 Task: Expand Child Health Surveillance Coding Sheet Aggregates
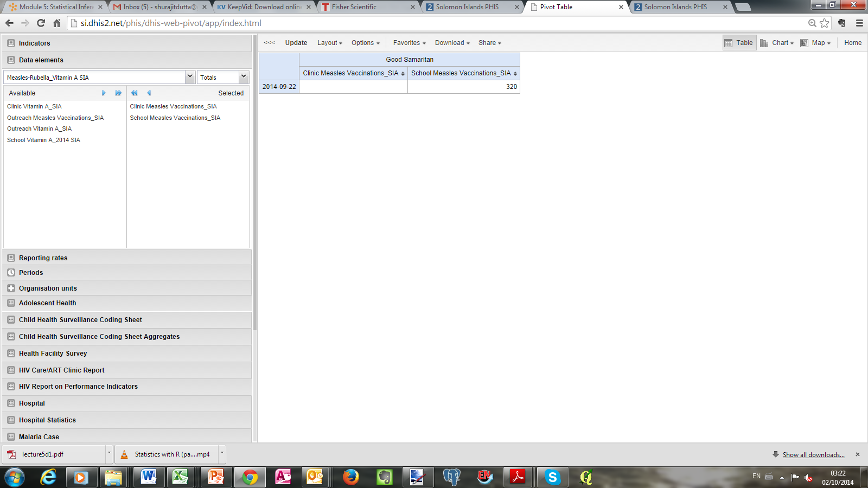tap(127, 337)
